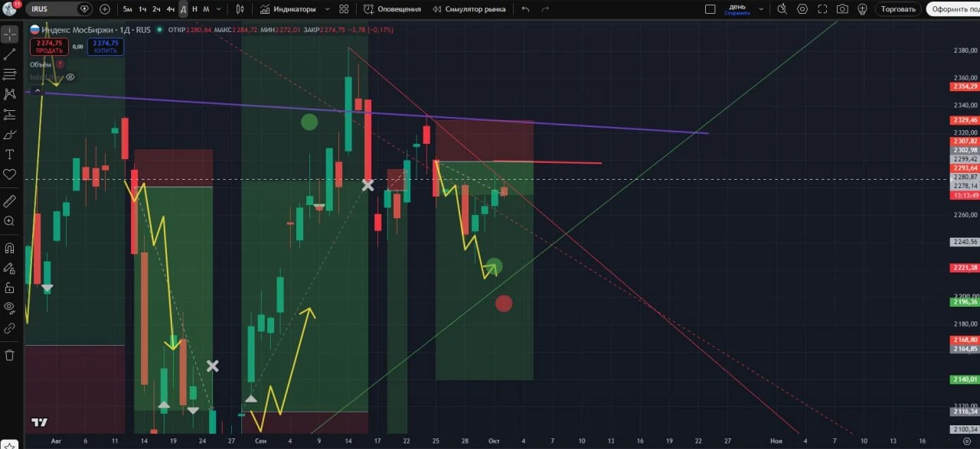This screenshot has width=980, height=449.
Task: Toggle lock all drawings padlock
Action: (10, 288)
